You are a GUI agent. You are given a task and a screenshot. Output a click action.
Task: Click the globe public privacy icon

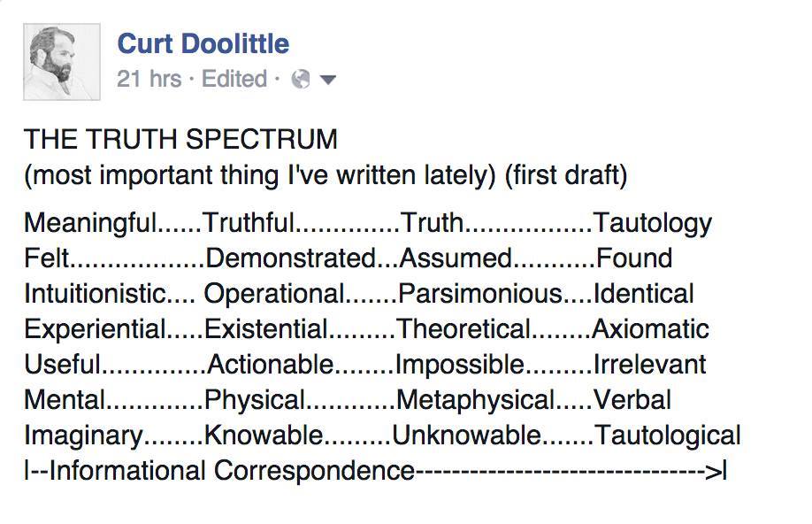(x=301, y=80)
